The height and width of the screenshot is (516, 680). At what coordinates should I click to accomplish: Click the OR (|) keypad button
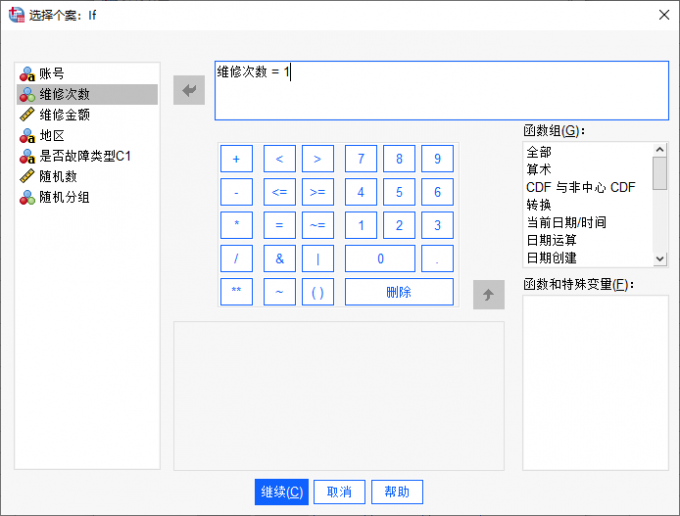pyautogui.click(x=318, y=258)
